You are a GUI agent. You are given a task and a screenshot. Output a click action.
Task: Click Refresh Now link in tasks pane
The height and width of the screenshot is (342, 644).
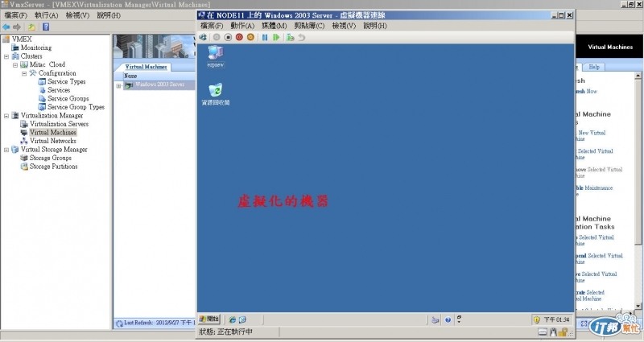pyautogui.click(x=587, y=92)
